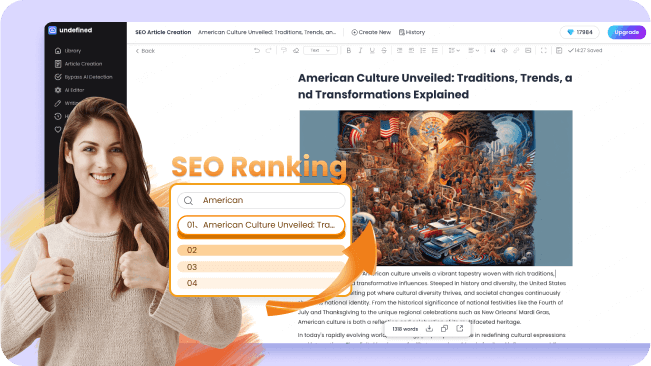
Task: Click the SEO Article Creation breadcrumb
Action: click(x=163, y=32)
